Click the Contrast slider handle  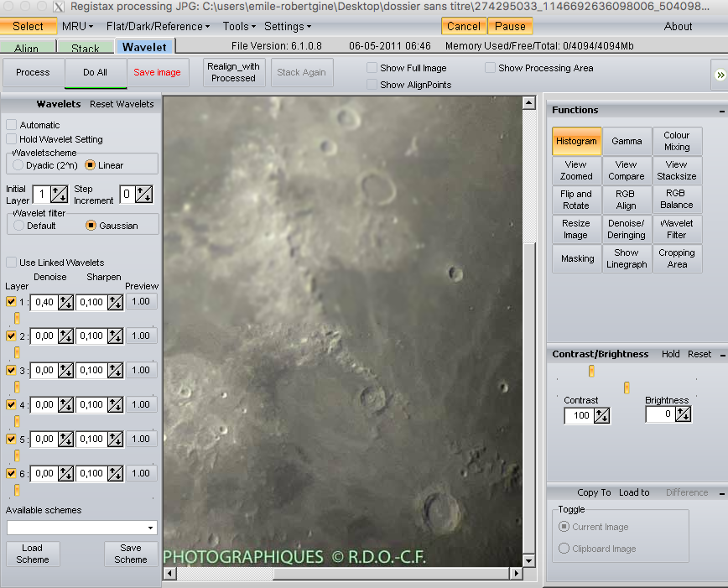coord(591,371)
